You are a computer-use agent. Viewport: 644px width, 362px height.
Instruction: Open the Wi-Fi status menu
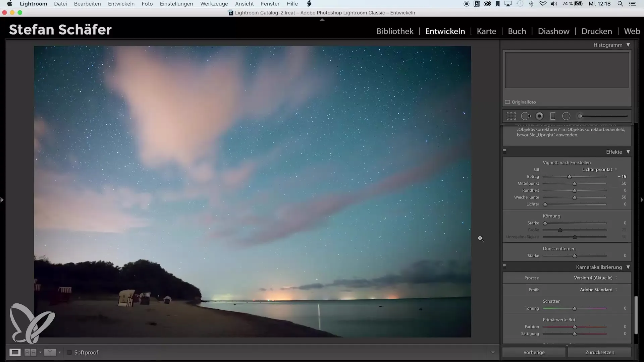(542, 4)
